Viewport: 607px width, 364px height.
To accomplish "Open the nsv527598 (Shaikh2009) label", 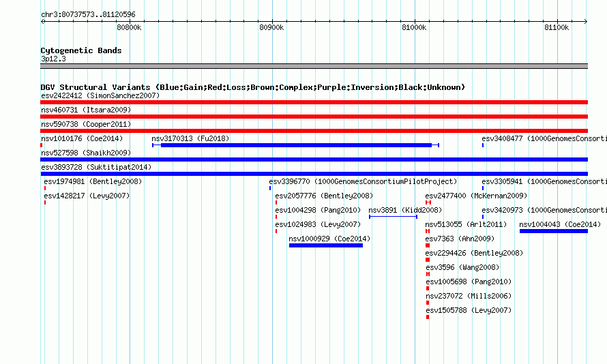I will [86, 153].
